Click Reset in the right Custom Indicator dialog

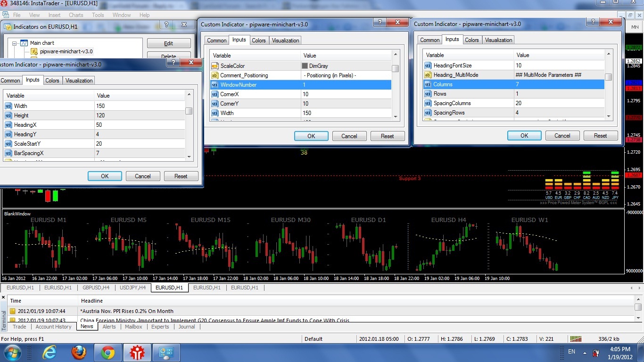[x=601, y=136]
